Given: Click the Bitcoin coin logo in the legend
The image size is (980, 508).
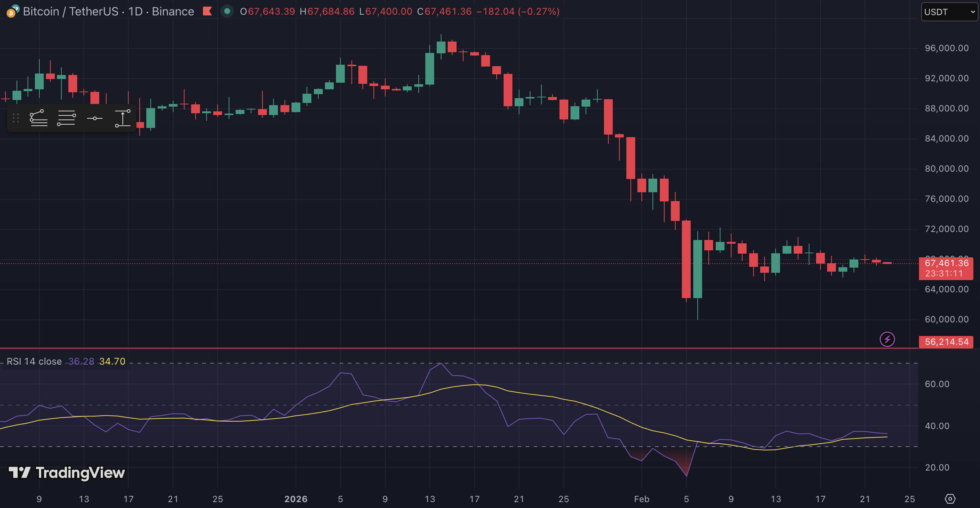Looking at the screenshot, I should point(11,13).
